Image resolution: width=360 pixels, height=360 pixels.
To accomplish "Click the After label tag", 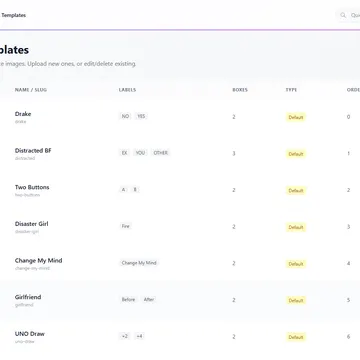I will tap(149, 300).
